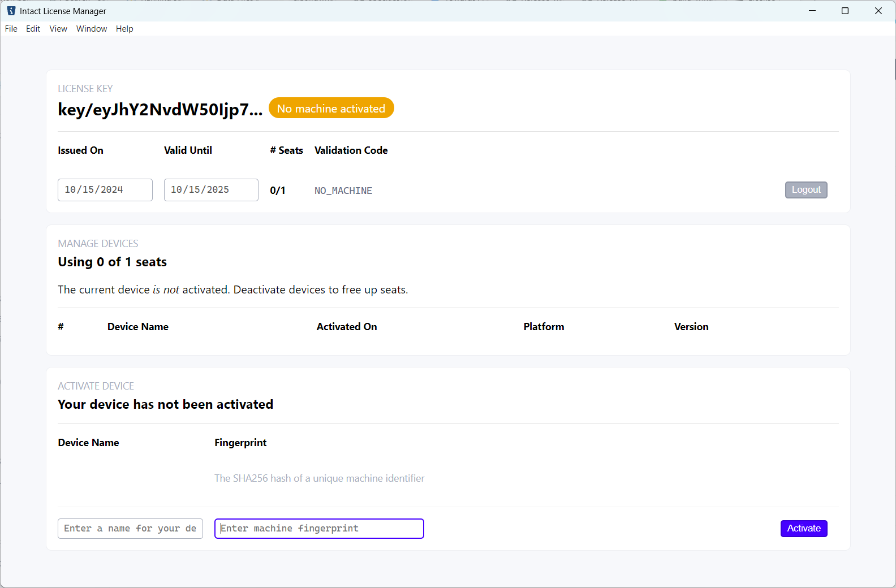The height and width of the screenshot is (588, 896).
Task: Open the Edit menu
Action: point(33,29)
